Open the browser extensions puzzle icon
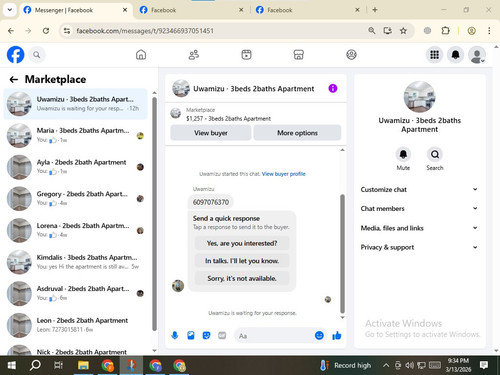Screen dimensions: 500x375 pos(445,31)
